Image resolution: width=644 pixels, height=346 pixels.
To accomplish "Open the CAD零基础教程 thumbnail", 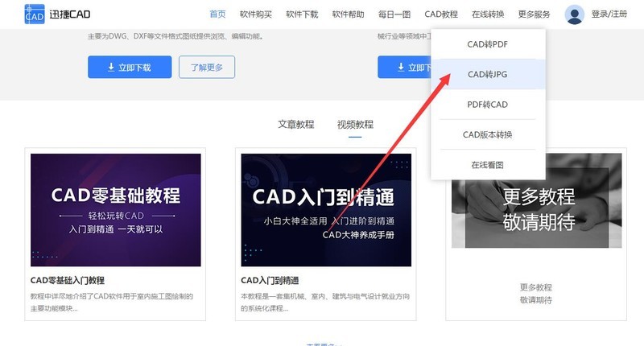I will [116, 210].
